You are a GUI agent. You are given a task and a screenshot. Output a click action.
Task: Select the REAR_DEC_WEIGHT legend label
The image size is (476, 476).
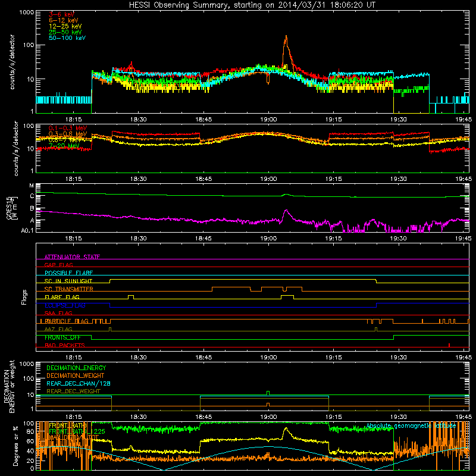point(73,392)
